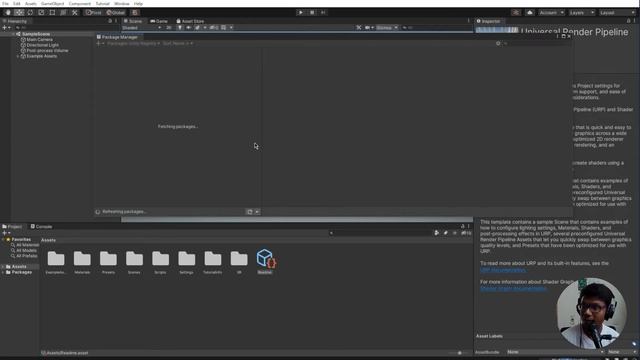640x360 pixels.
Task: Open the Shader Graph documentation link
Action: (513, 289)
